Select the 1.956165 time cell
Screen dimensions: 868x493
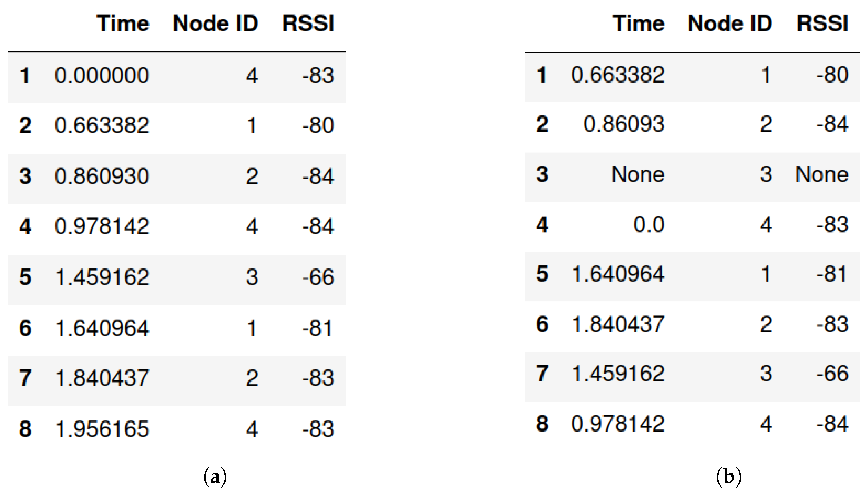point(102,429)
